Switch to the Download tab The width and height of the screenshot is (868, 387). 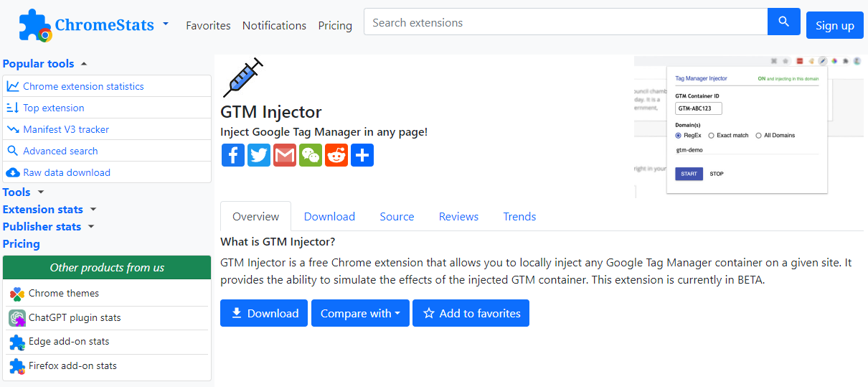pos(329,216)
